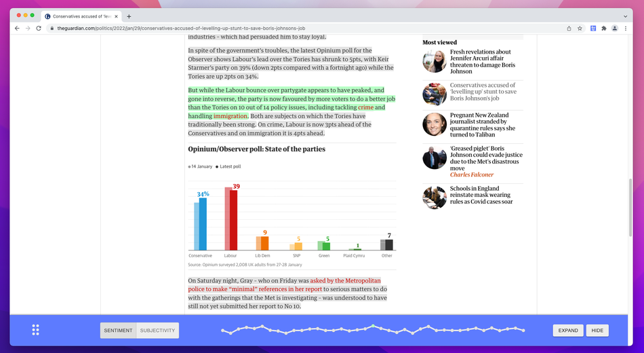Open Jennifer Arcuri affair headline
The height and width of the screenshot is (353, 644).
[482, 61]
